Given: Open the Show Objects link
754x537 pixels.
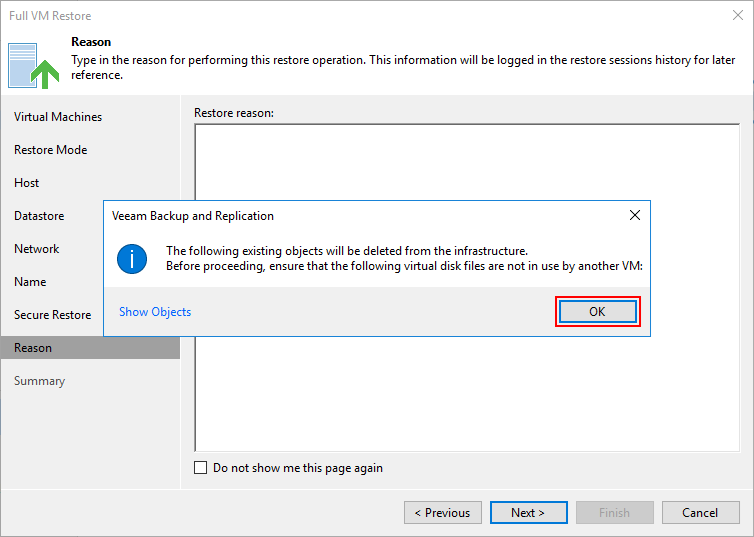Looking at the screenshot, I should [x=155, y=312].
